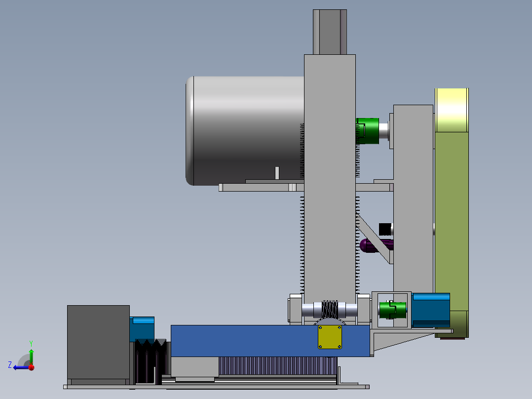The image size is (532, 399).
Task: Select the blue motor beside dark gray box
Action: tap(142, 329)
